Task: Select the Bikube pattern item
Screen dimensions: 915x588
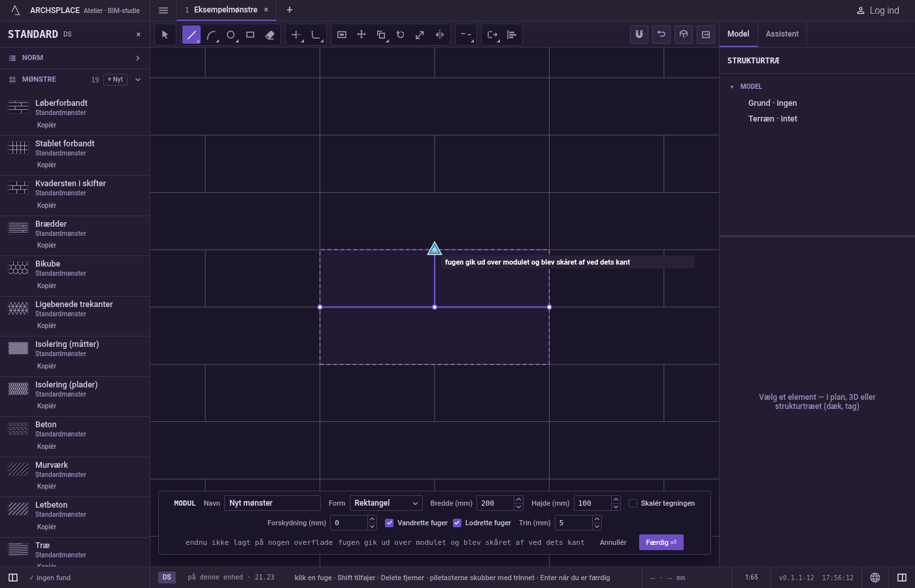Action: (75, 276)
